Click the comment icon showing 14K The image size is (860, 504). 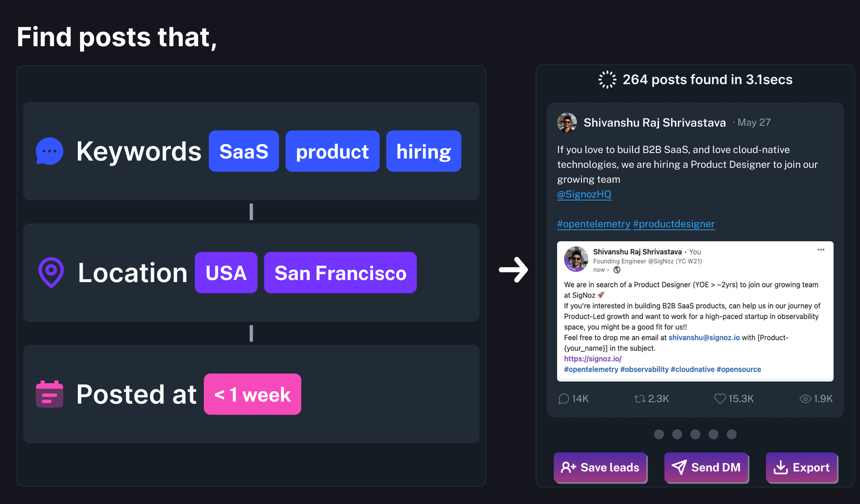pos(563,399)
